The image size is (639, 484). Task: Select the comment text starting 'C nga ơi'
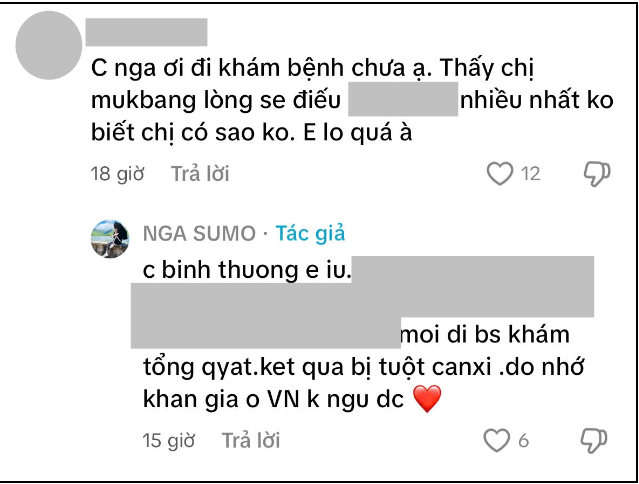pos(352,100)
